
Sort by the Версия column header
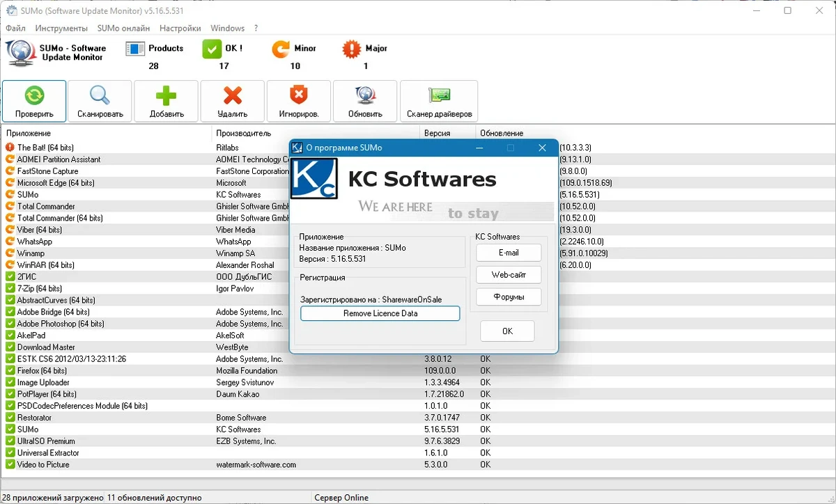click(448, 133)
